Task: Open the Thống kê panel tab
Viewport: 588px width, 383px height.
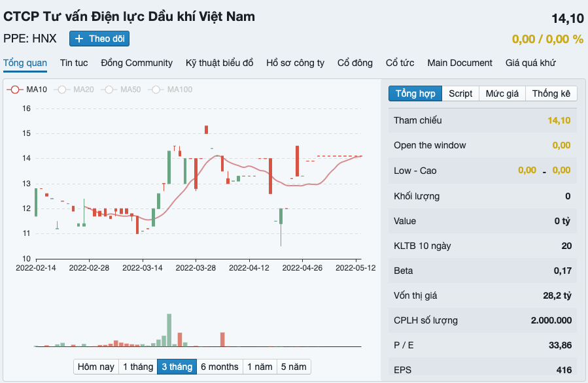Action: (551, 93)
